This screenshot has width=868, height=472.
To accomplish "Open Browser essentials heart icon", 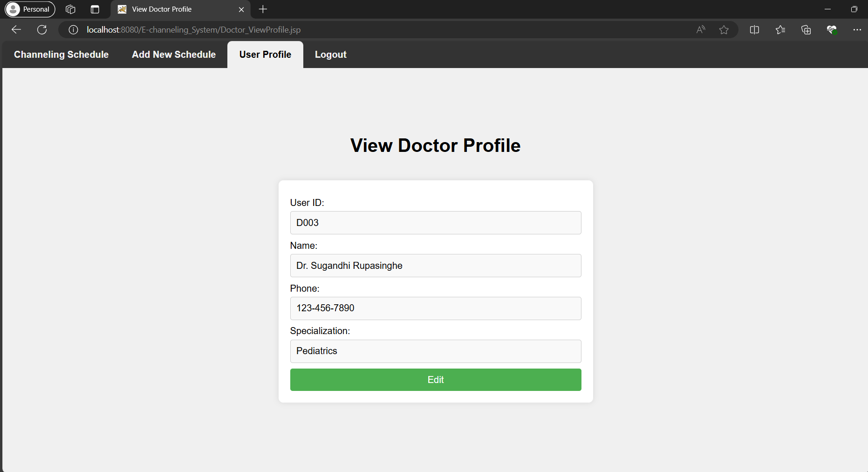I will [832, 30].
